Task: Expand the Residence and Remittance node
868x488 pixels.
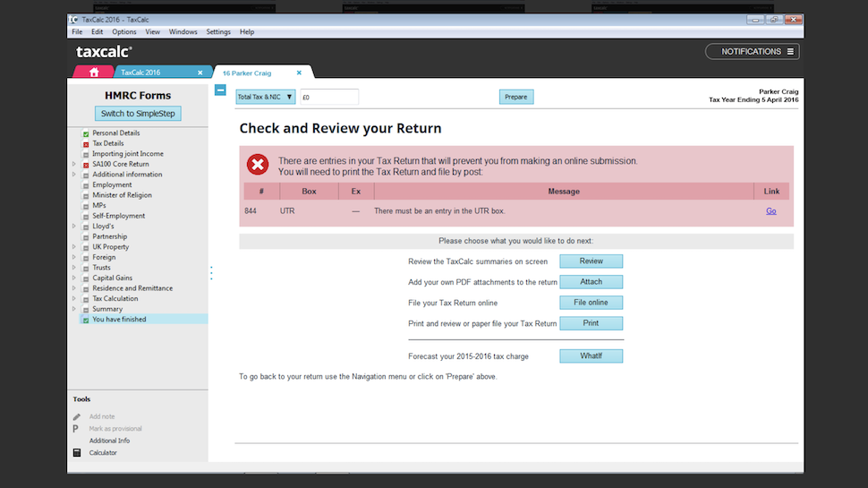Action: click(x=74, y=288)
